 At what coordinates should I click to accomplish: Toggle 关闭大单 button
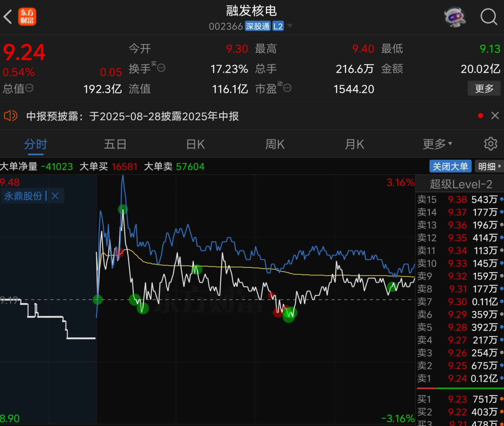(x=450, y=166)
